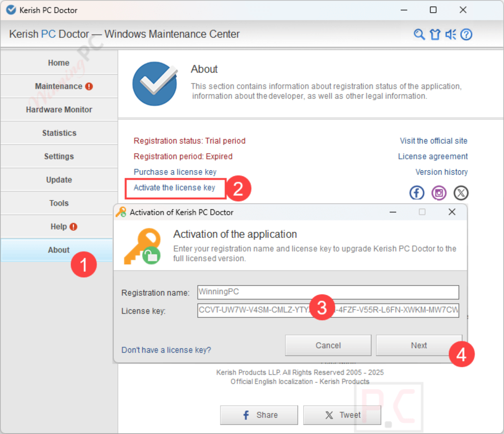The height and width of the screenshot is (434, 504).
Task: Mute sounds with the speaker icon
Action: point(451,34)
